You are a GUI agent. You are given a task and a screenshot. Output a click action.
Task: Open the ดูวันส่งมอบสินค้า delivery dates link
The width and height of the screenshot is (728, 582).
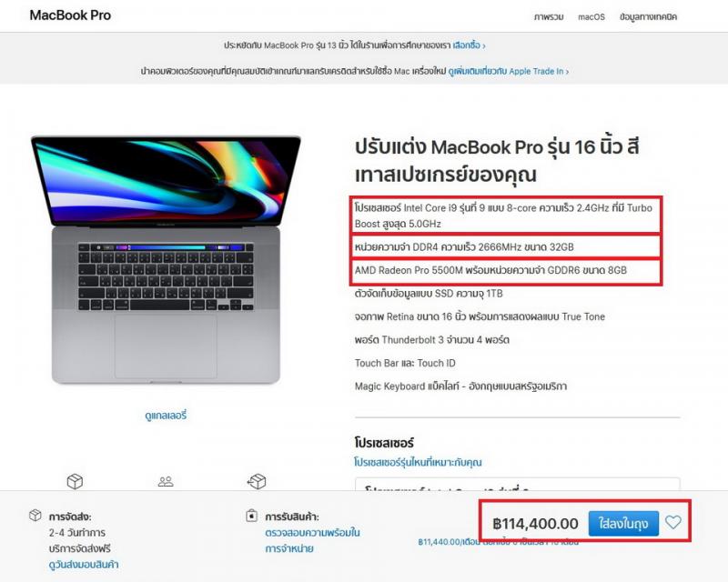tap(84, 565)
